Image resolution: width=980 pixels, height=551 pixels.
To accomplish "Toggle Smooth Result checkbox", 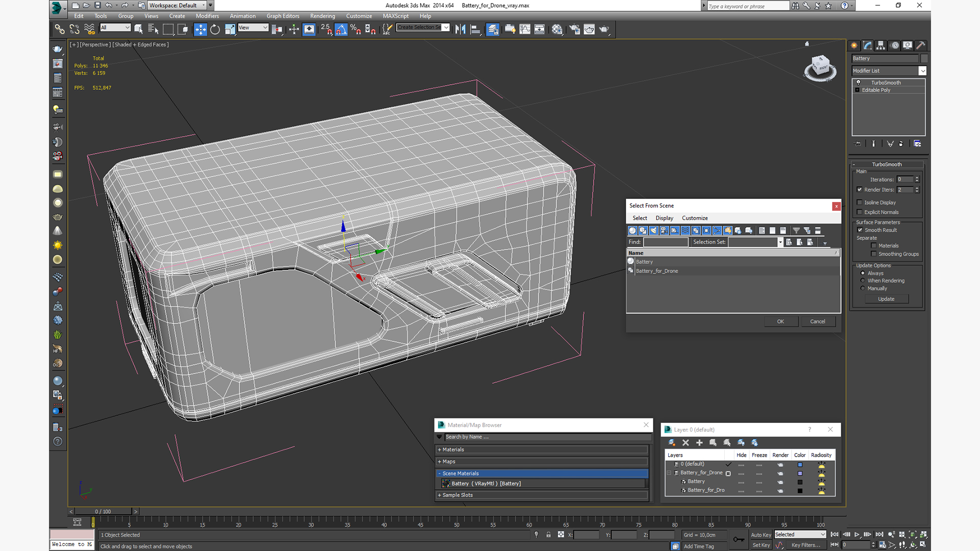I will tap(860, 230).
